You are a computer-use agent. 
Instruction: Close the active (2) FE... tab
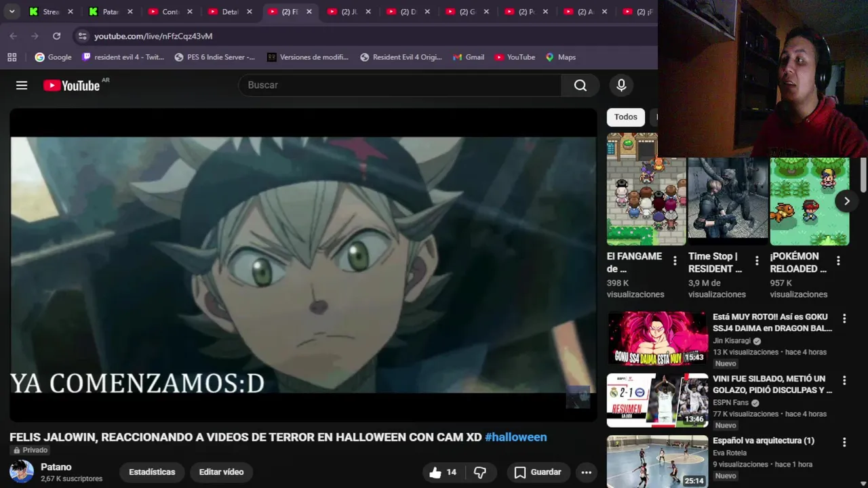pyautogui.click(x=309, y=12)
